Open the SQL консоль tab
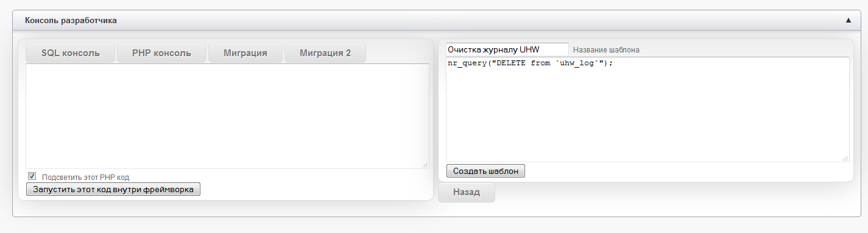 click(71, 53)
